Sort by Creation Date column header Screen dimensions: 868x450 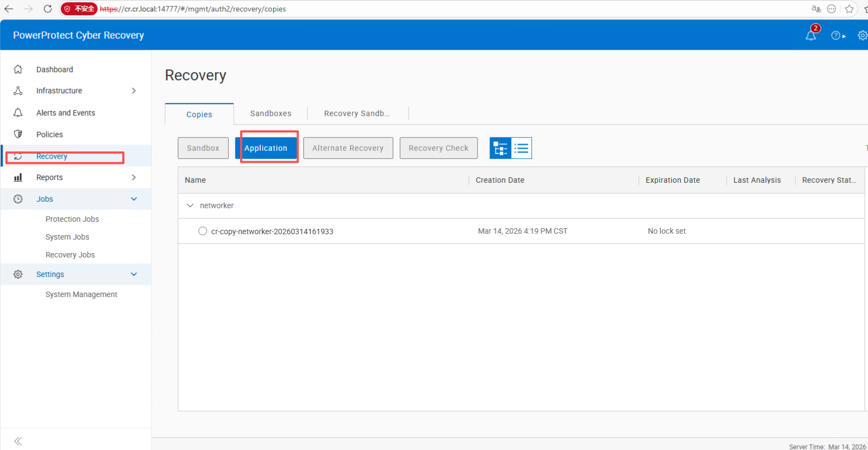pyautogui.click(x=500, y=180)
